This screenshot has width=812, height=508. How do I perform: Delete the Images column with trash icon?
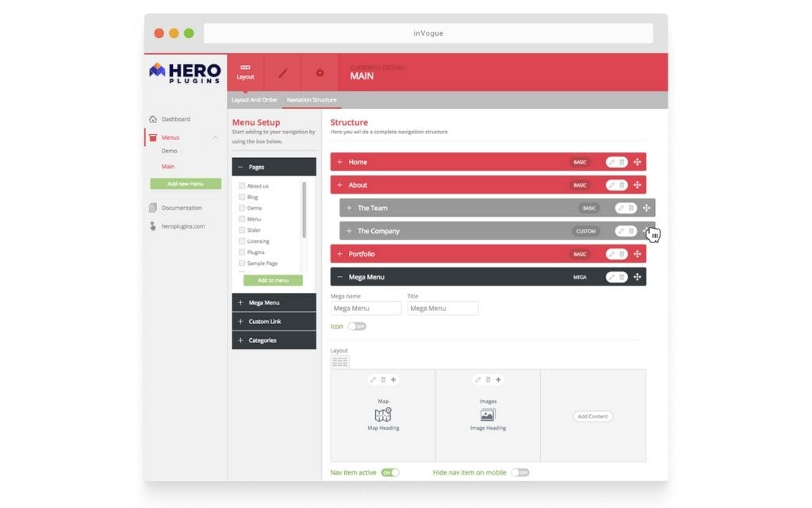488,379
